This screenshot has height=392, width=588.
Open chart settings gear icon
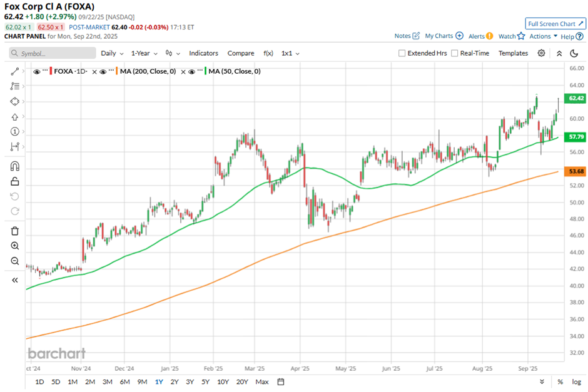541,53
